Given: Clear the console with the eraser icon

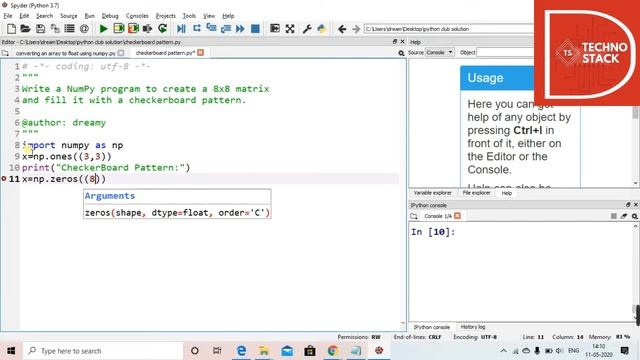Looking at the screenshot, I should (x=624, y=216).
